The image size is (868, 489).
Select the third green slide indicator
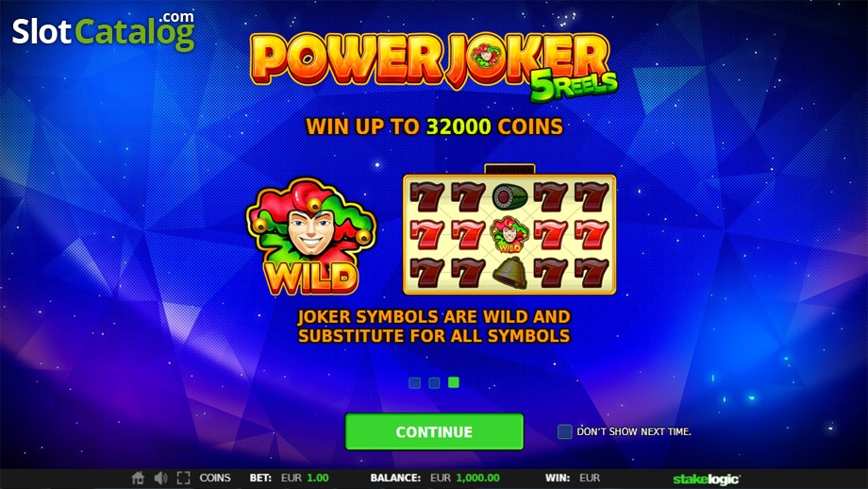click(x=454, y=382)
